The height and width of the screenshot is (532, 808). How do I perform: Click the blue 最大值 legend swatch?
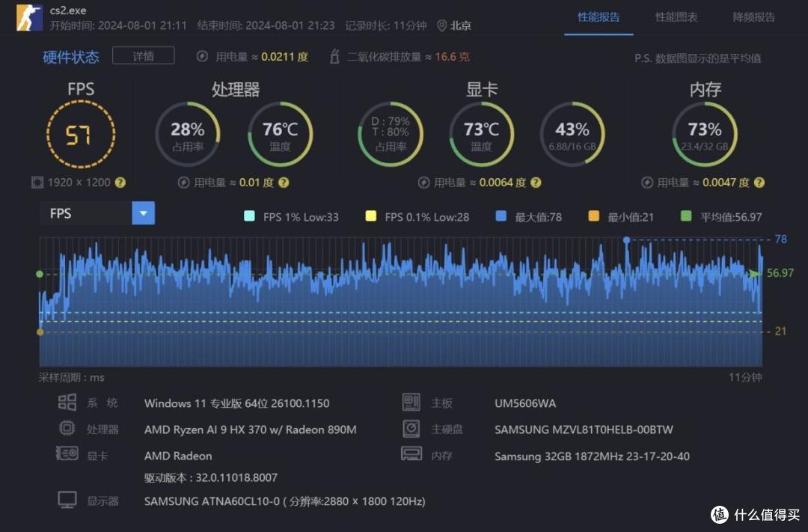(501, 216)
